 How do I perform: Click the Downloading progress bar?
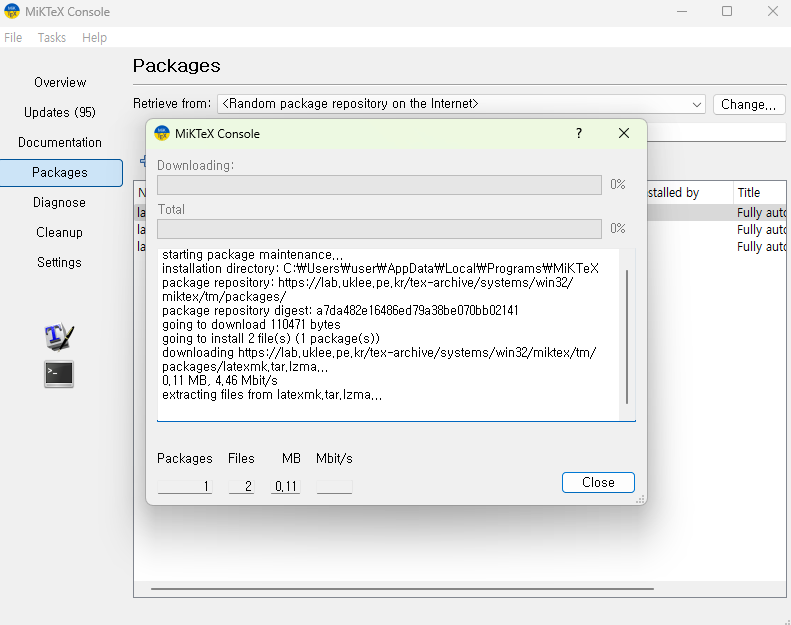tap(379, 185)
